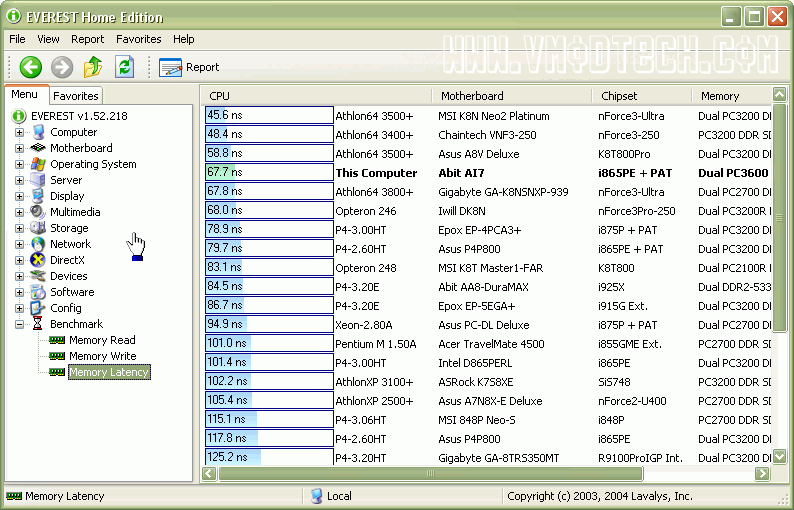Screen dimensions: 794x510
Task: Sort by the Motherboard column header
Action: (x=511, y=96)
